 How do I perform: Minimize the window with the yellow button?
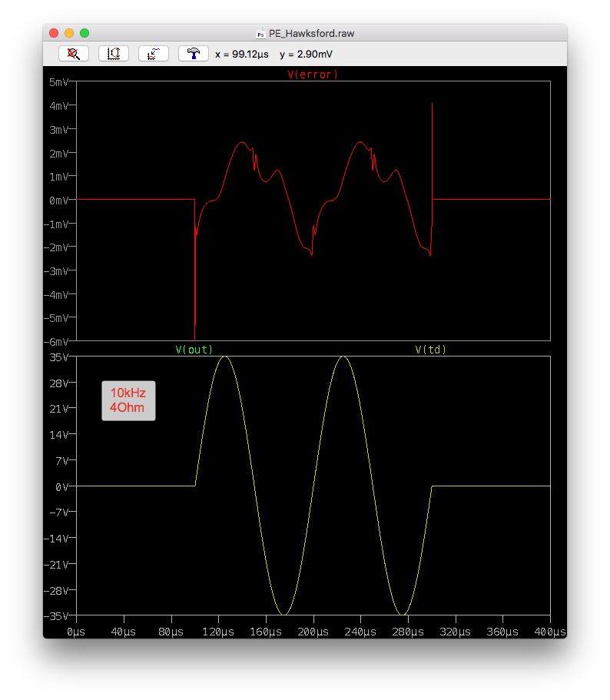click(69, 33)
